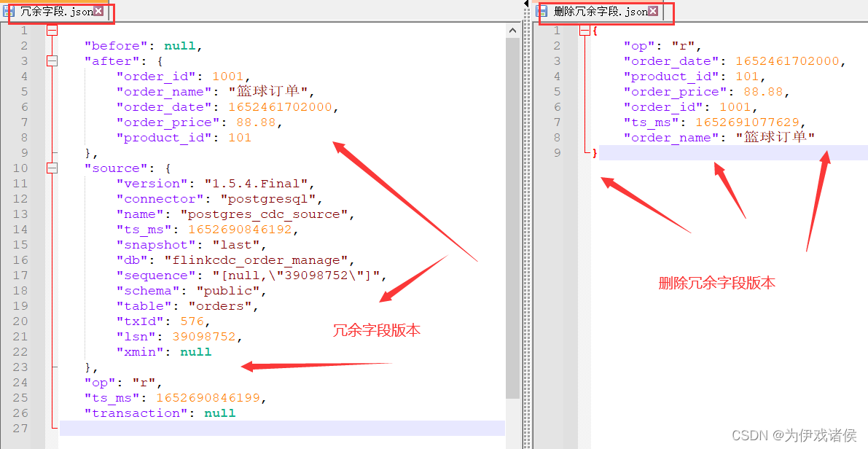Screen dimensions: 868x449
Task: Click the "op": "r" line in right pane
Action: pos(663,46)
